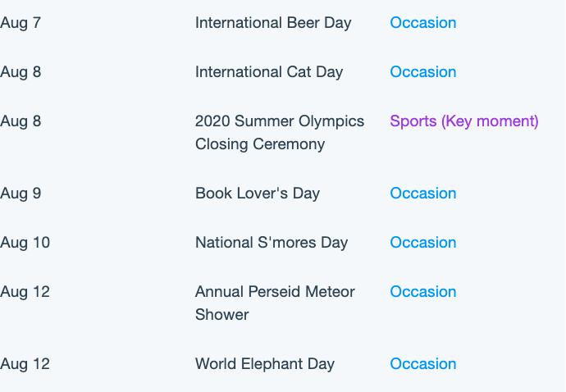Image resolution: width=566 pixels, height=392 pixels.
Task: Click the International Beer Day event name
Action: point(273,23)
